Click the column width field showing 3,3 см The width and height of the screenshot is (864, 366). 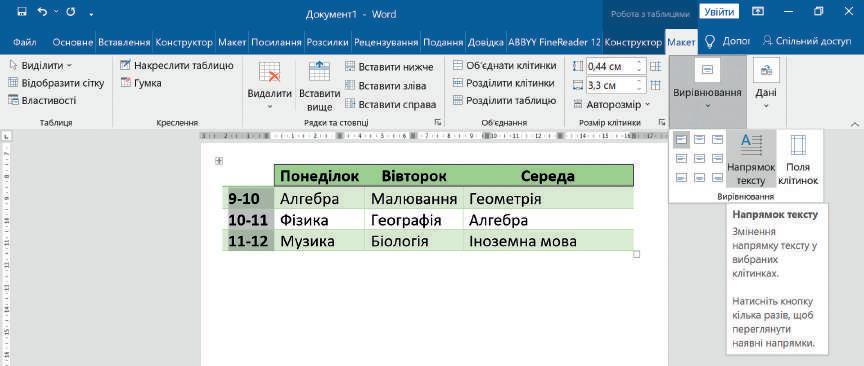coord(611,85)
